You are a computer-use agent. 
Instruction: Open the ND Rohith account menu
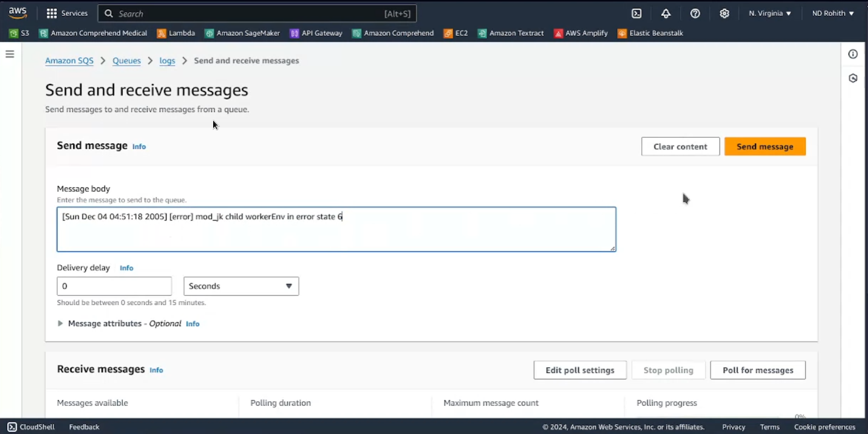833,13
